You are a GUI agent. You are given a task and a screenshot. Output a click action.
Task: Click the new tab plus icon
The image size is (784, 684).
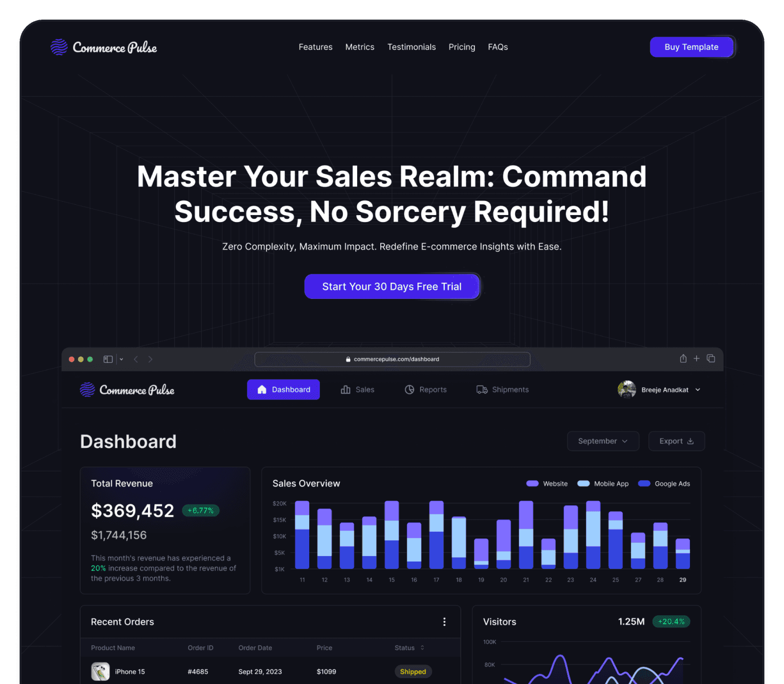696,359
